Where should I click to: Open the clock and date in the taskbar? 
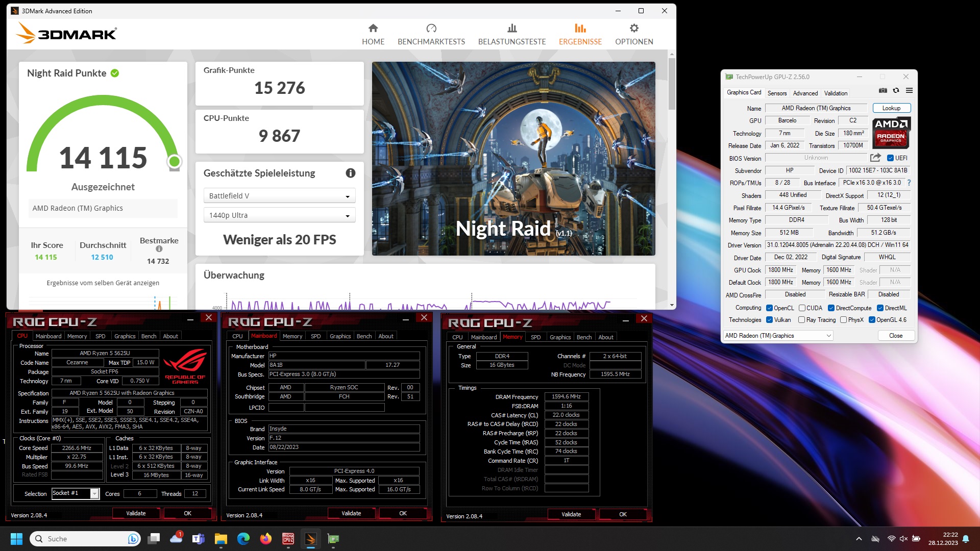tap(943, 539)
